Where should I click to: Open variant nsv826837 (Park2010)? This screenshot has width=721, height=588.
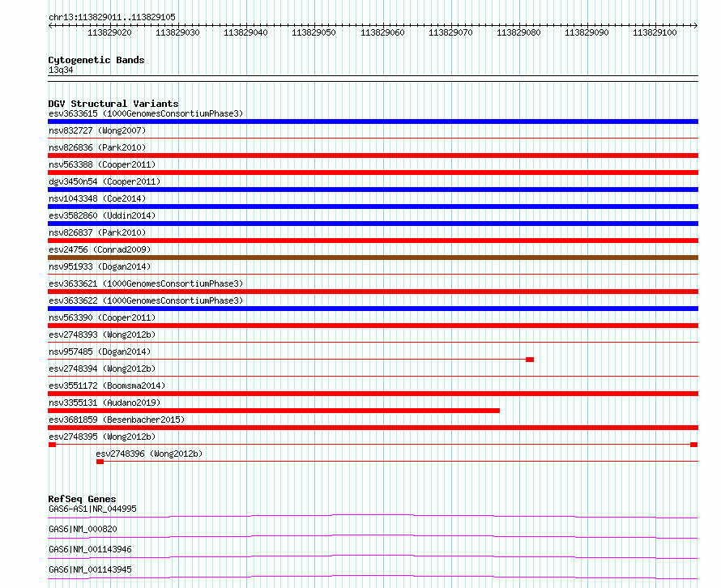97,232
